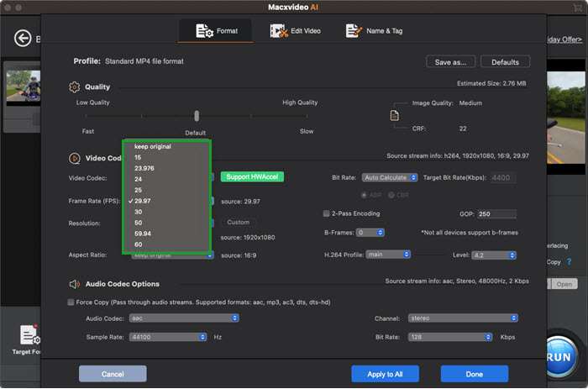Open the holiday offer link

tap(564, 39)
